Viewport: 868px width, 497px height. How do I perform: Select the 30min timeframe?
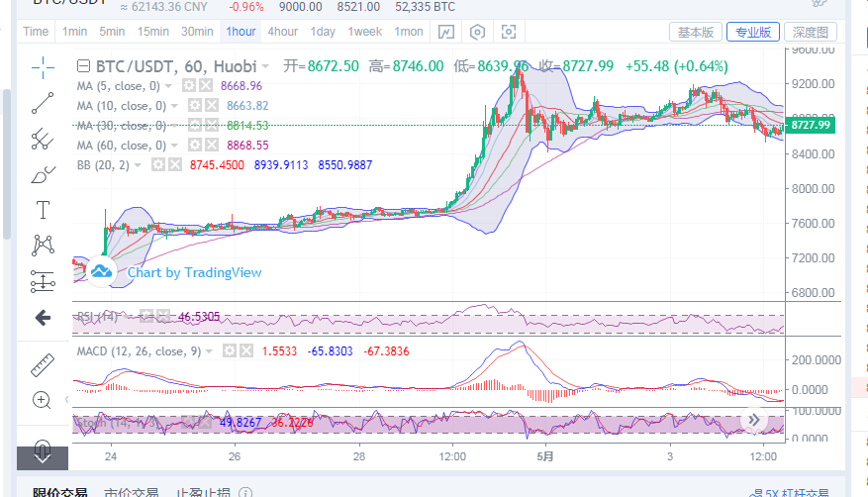(x=197, y=32)
